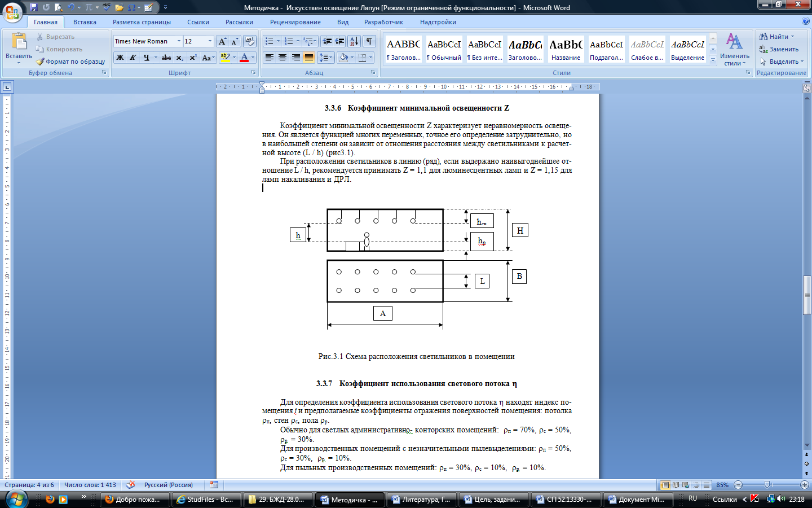The height and width of the screenshot is (508, 812).
Task: Open the Рецензирование tab
Action: coord(295,22)
